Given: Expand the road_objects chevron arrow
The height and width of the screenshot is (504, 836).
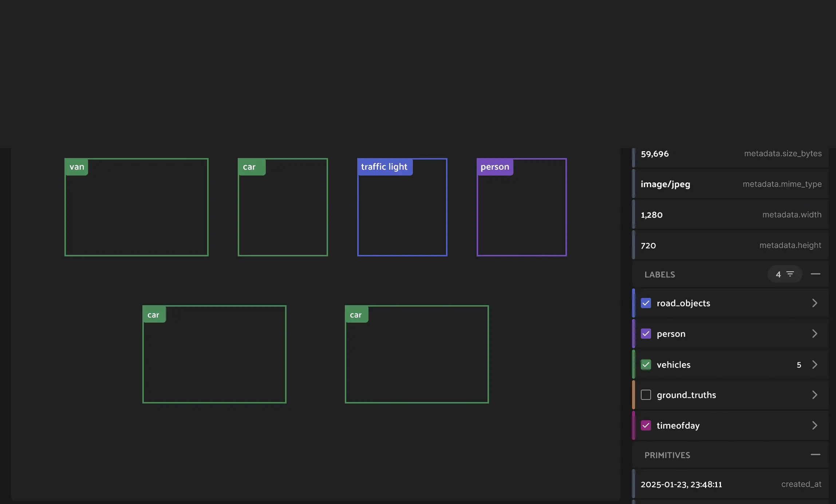Looking at the screenshot, I should click(x=815, y=303).
